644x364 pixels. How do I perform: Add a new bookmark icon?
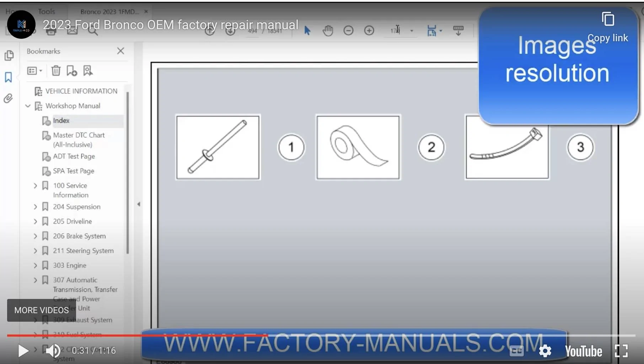pos(71,71)
